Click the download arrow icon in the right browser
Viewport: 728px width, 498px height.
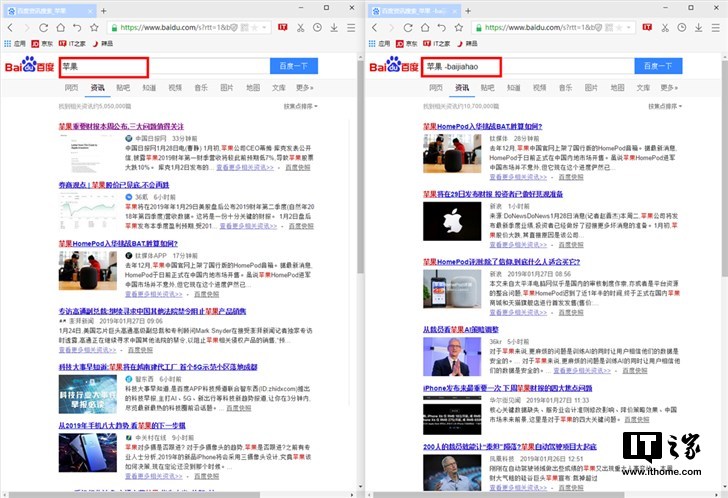[698, 27]
